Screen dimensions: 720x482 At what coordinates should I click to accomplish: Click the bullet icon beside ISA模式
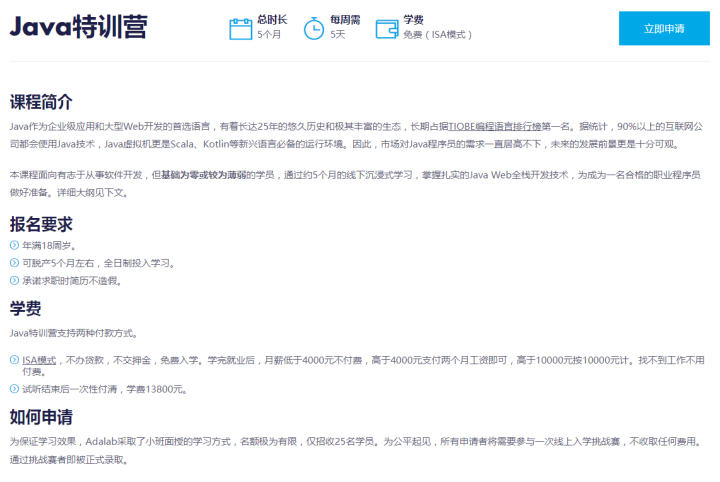14,360
